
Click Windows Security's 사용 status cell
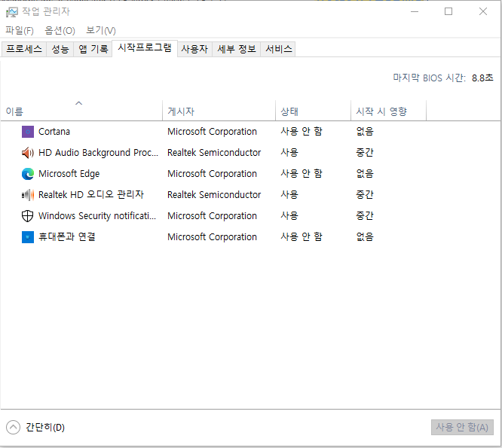(289, 216)
